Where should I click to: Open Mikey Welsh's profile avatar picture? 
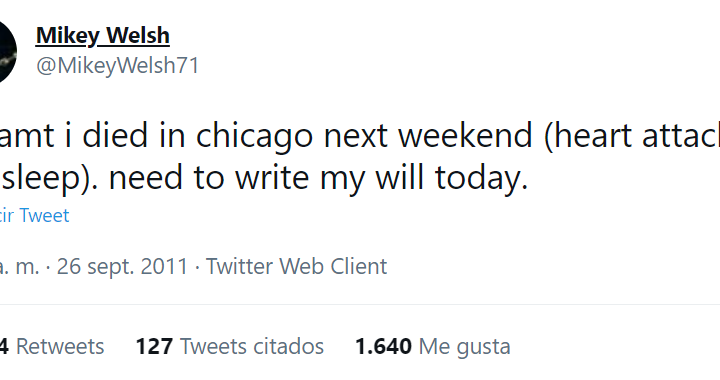7,51
